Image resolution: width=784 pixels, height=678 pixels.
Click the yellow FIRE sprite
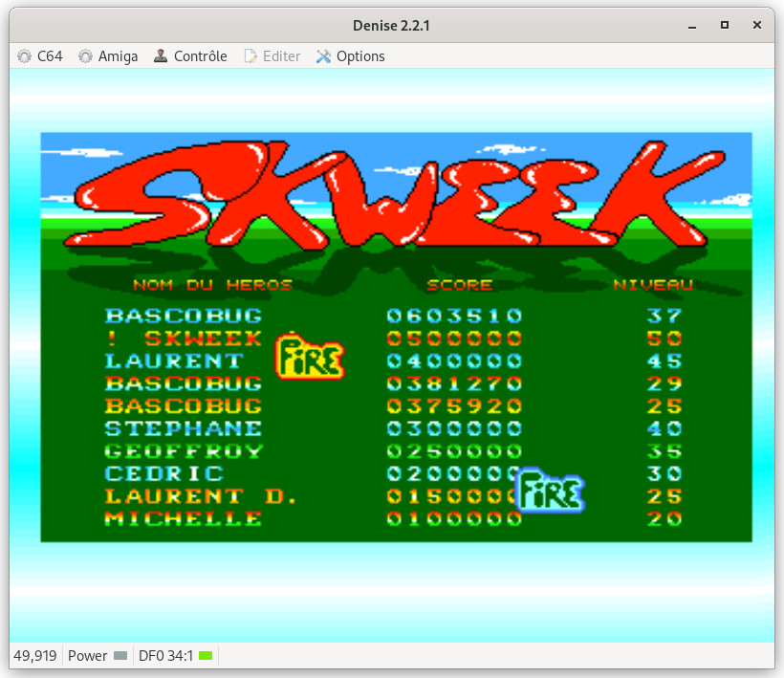pos(310,357)
